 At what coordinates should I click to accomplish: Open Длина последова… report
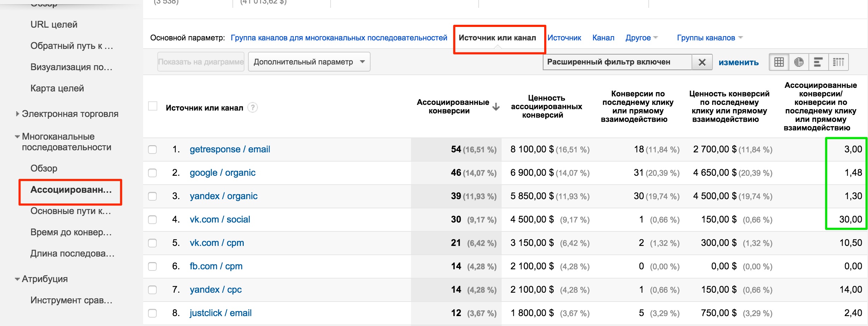click(x=72, y=253)
